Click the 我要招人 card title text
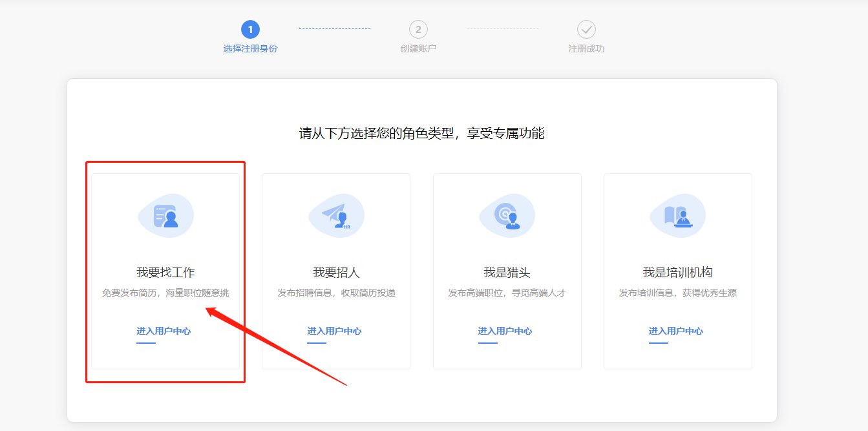This screenshot has width=868, height=431. tap(335, 272)
